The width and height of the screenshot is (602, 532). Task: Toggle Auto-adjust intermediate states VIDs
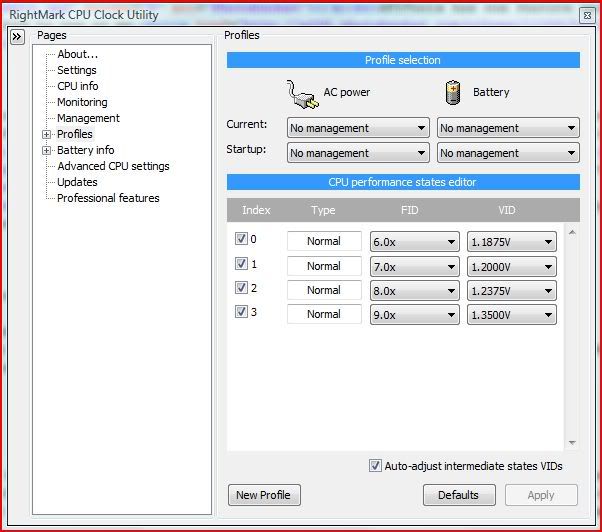[375, 466]
